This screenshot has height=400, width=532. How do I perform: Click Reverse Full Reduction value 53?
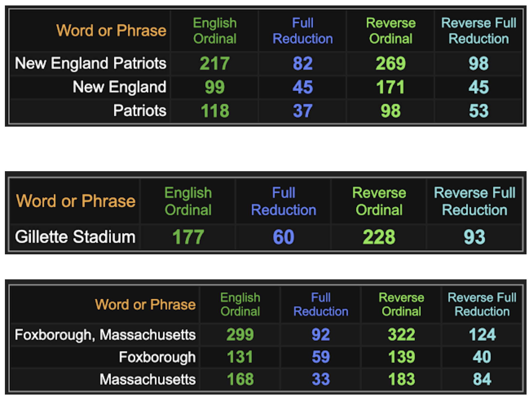click(478, 111)
